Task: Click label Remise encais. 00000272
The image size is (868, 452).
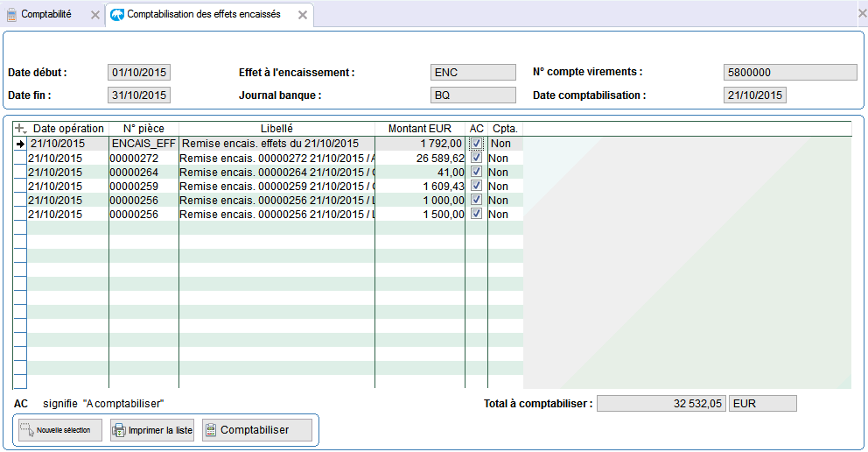Action: pyautogui.click(x=276, y=159)
